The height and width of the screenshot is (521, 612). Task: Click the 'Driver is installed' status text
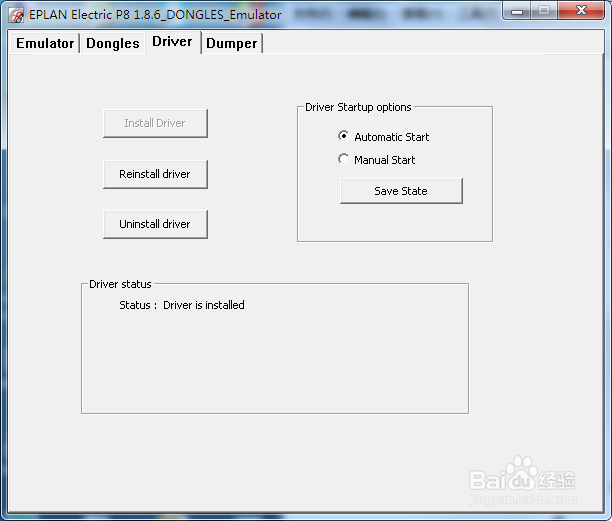(204, 305)
